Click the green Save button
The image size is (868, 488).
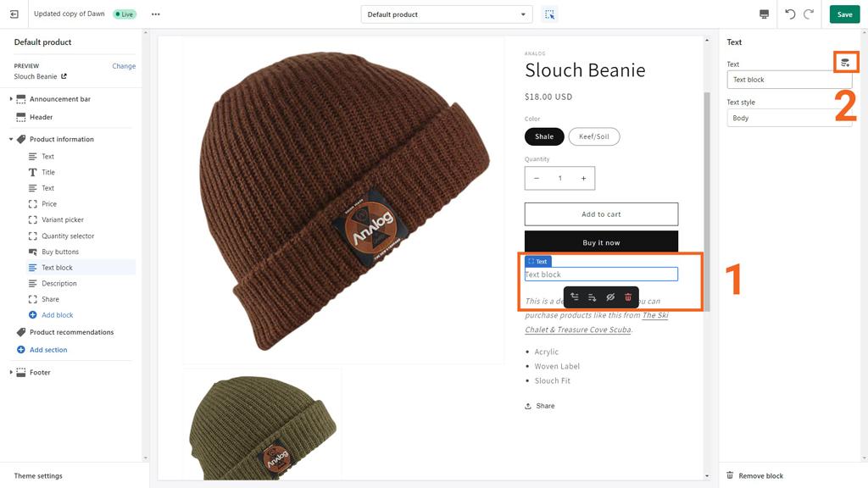(x=844, y=14)
